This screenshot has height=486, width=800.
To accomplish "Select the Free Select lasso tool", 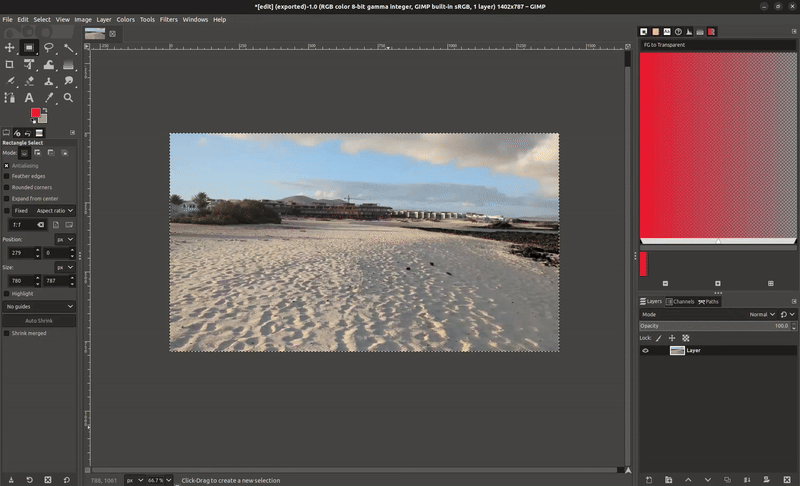I will [49, 47].
